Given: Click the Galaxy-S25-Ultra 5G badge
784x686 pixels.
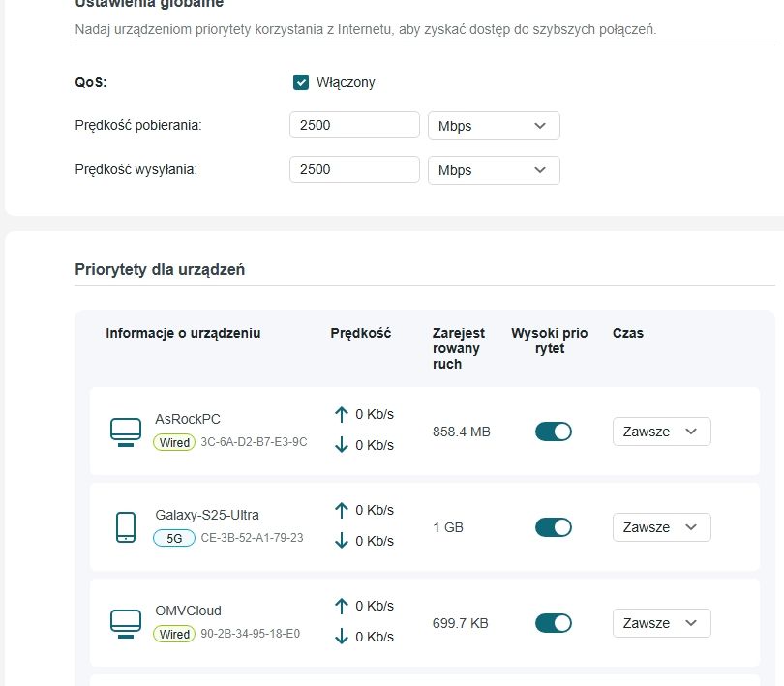Looking at the screenshot, I should point(174,538).
